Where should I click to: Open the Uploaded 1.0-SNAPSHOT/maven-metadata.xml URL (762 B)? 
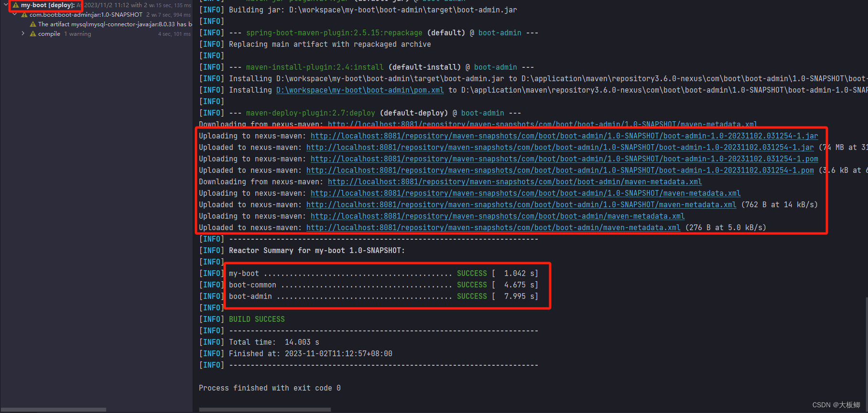click(521, 205)
